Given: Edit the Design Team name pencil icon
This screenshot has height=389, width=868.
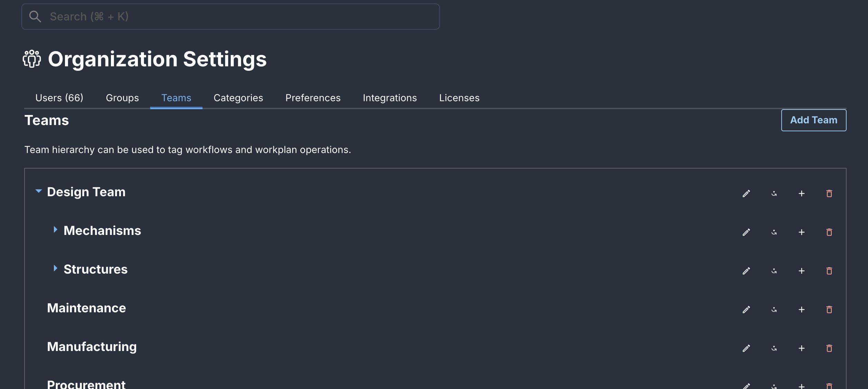Looking at the screenshot, I should pos(746,193).
